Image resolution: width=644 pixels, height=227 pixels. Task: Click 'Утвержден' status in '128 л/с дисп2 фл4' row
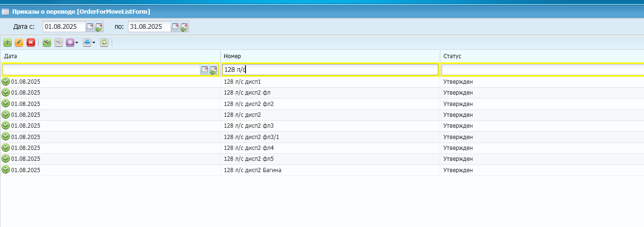coord(458,148)
